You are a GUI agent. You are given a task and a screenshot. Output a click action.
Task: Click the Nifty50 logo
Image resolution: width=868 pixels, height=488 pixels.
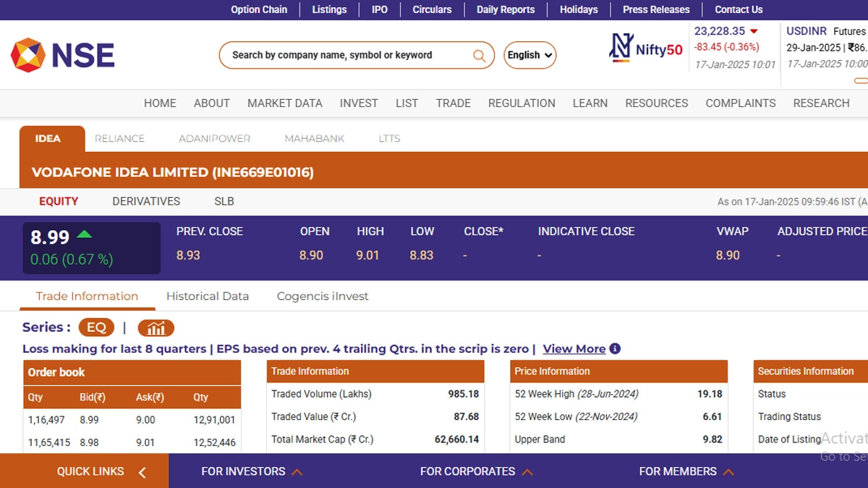(x=646, y=48)
